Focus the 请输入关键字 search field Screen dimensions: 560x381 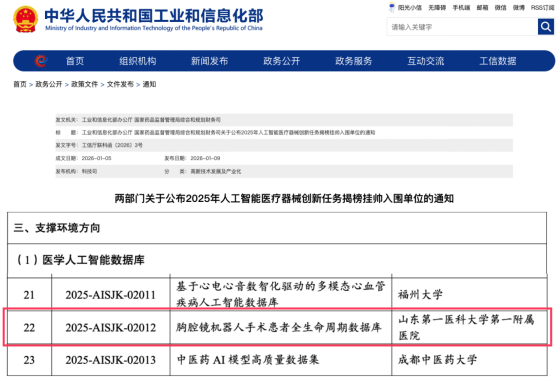(x=462, y=27)
